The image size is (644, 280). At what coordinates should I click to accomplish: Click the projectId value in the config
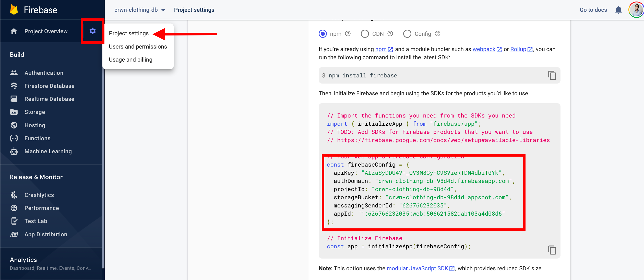(413, 189)
